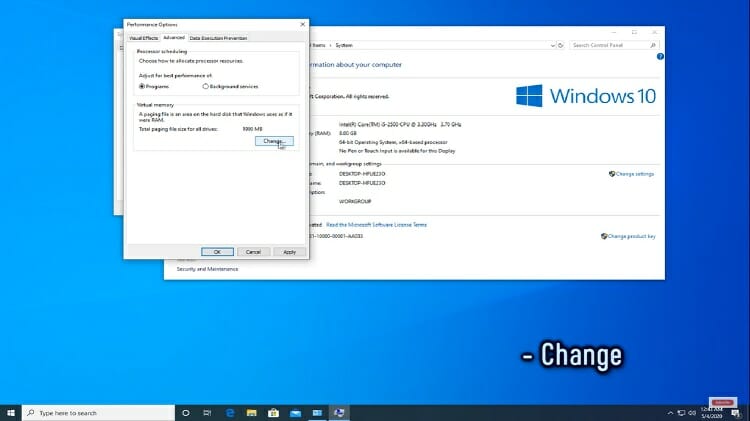Click the Apply button

point(289,251)
